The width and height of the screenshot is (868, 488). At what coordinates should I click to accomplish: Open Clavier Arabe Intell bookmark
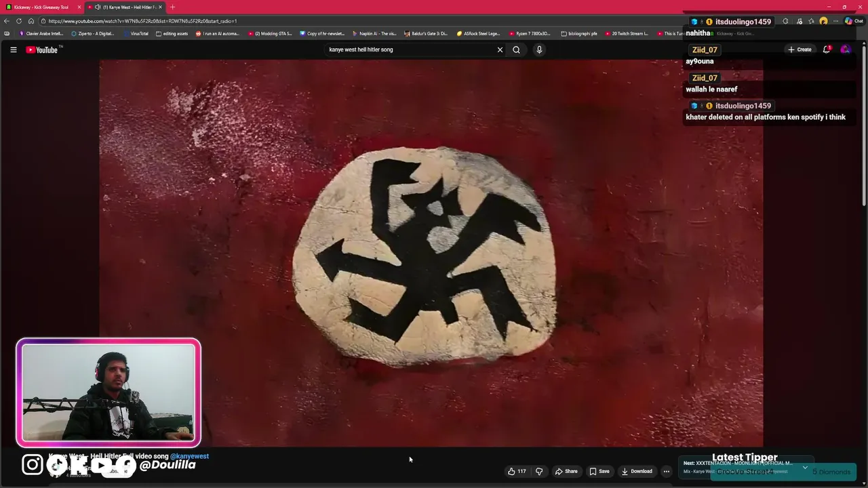point(41,33)
